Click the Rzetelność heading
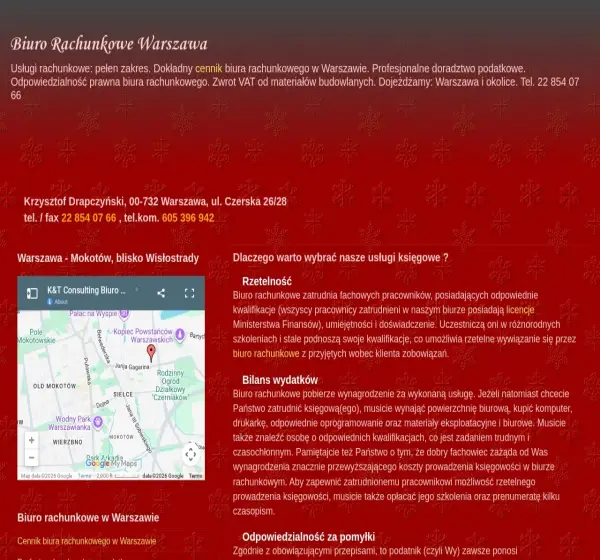The image size is (600, 560). click(x=267, y=281)
